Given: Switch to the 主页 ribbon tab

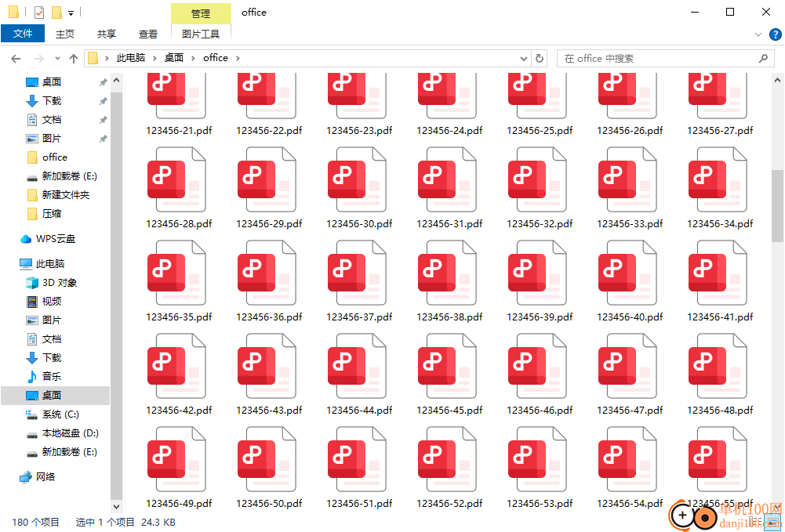Looking at the screenshot, I should click(x=65, y=34).
